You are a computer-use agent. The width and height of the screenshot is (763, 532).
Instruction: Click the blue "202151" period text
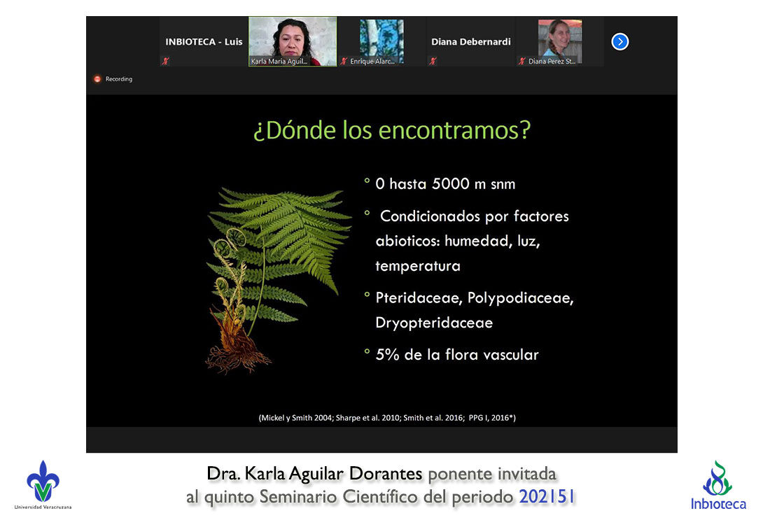tap(547, 497)
